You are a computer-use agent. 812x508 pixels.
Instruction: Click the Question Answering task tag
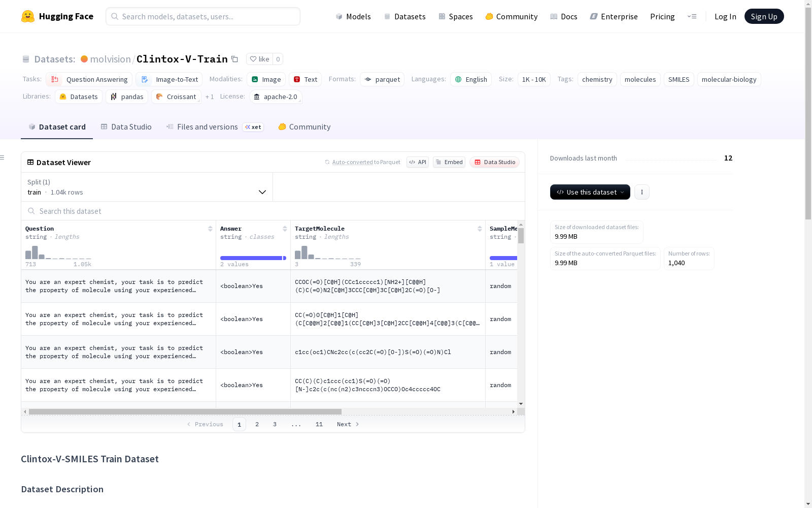[89, 79]
